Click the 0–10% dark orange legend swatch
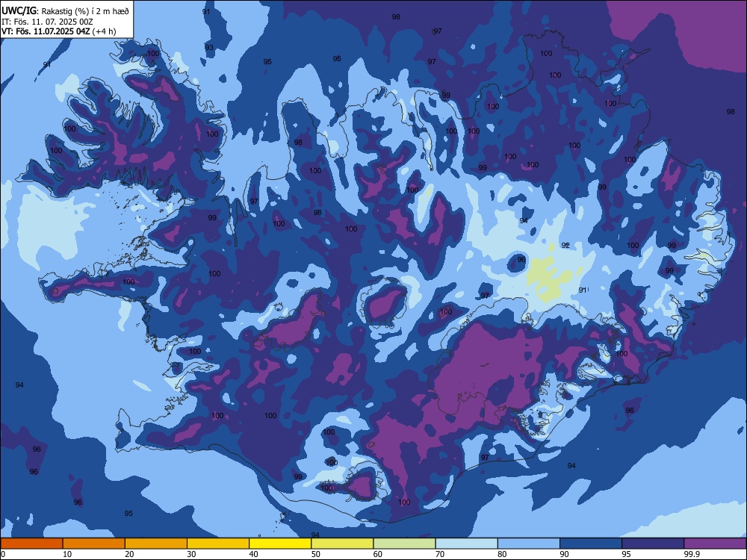747x560 pixels. coord(31,544)
